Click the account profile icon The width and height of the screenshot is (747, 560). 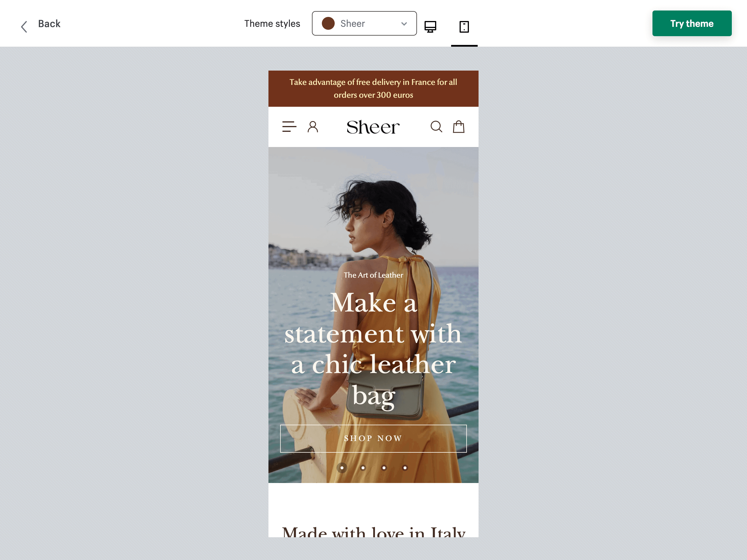[x=313, y=127]
